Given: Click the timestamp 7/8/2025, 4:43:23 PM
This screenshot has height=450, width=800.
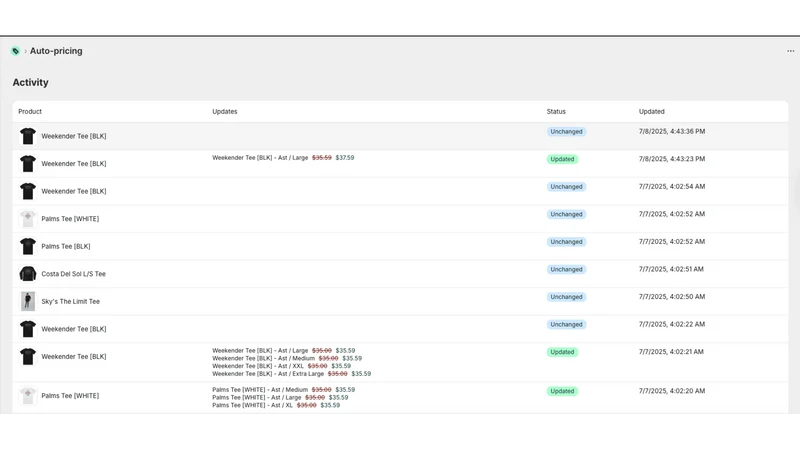Looking at the screenshot, I should pos(672,159).
